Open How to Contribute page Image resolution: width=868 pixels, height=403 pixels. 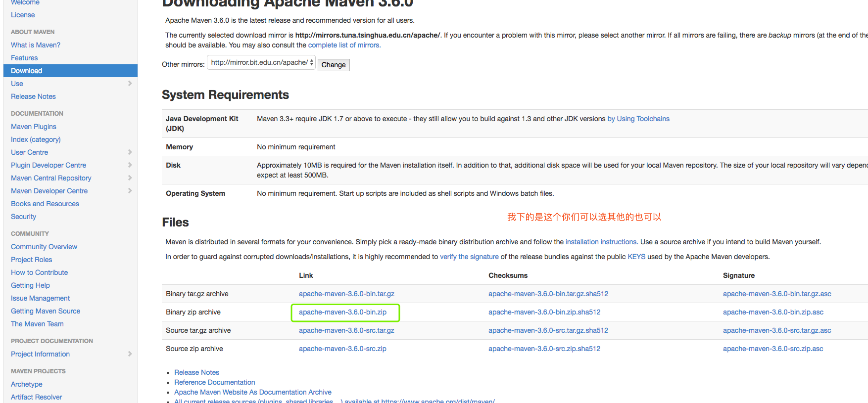(40, 272)
